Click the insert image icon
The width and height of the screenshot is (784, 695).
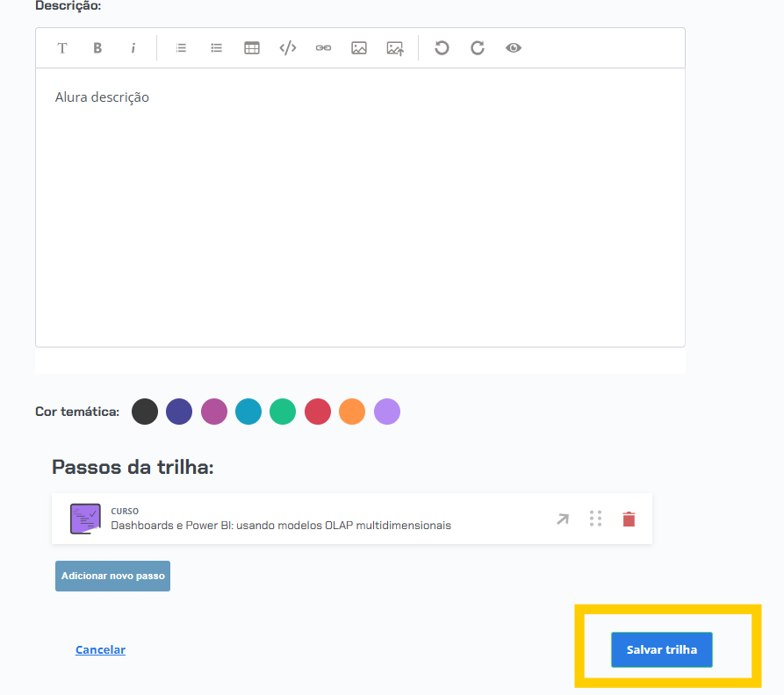tap(359, 48)
